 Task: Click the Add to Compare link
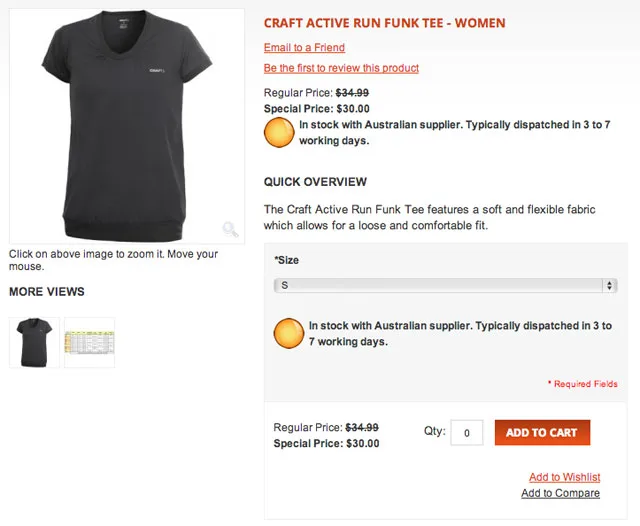(560, 493)
